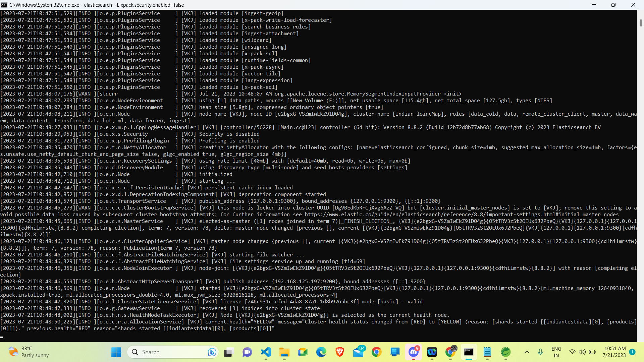Open the Spring Tool Suite tray icon
644x362 pixels.
pyautogui.click(x=506, y=352)
